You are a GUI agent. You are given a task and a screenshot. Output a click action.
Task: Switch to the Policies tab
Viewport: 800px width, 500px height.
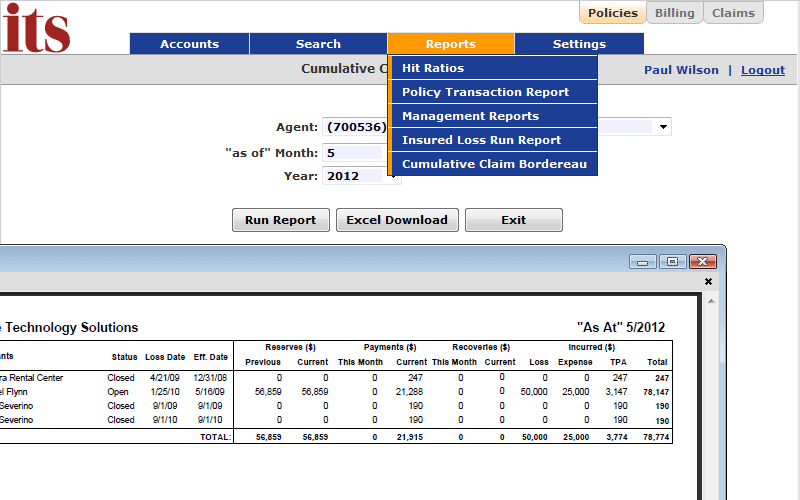tap(613, 13)
